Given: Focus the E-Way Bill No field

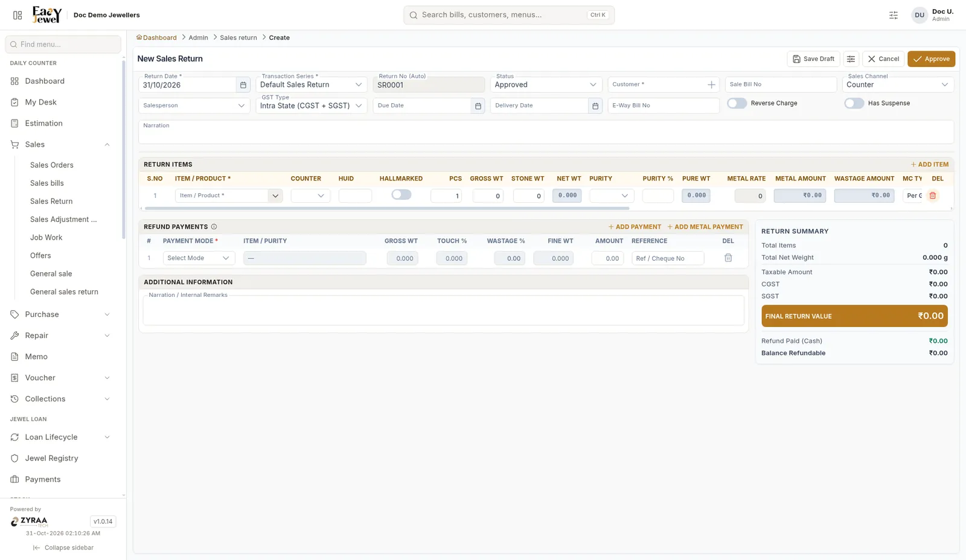Looking at the screenshot, I should pyautogui.click(x=664, y=106).
